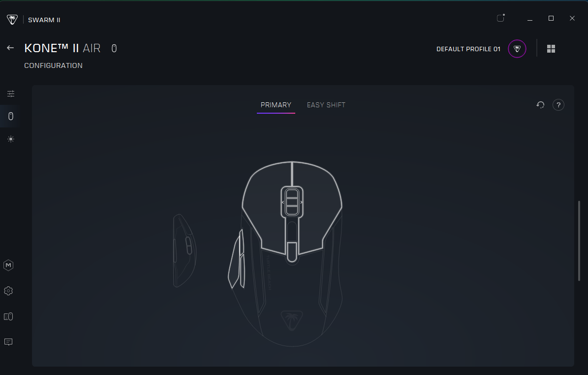
Task: Open the settings sliders page in sidebar
Action: [11, 94]
